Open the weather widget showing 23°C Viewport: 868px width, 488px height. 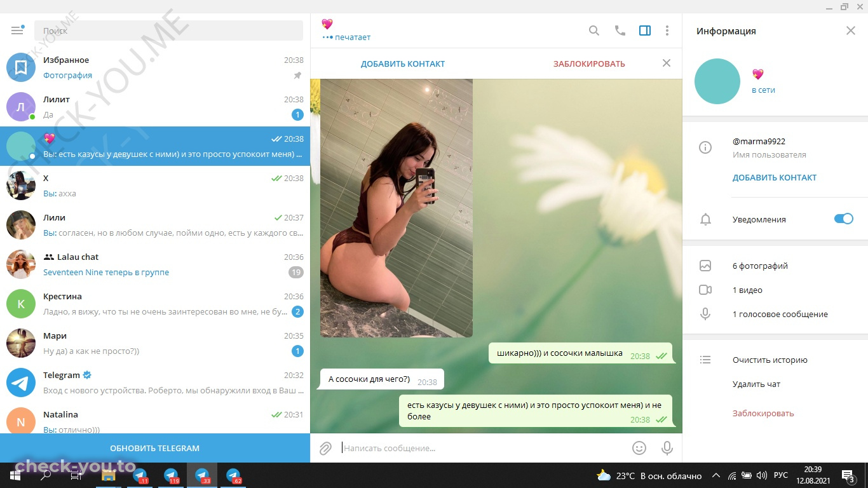(x=649, y=475)
